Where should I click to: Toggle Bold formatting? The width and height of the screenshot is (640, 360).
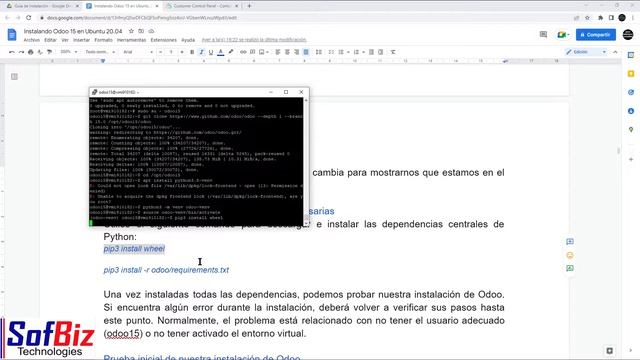coord(192,52)
